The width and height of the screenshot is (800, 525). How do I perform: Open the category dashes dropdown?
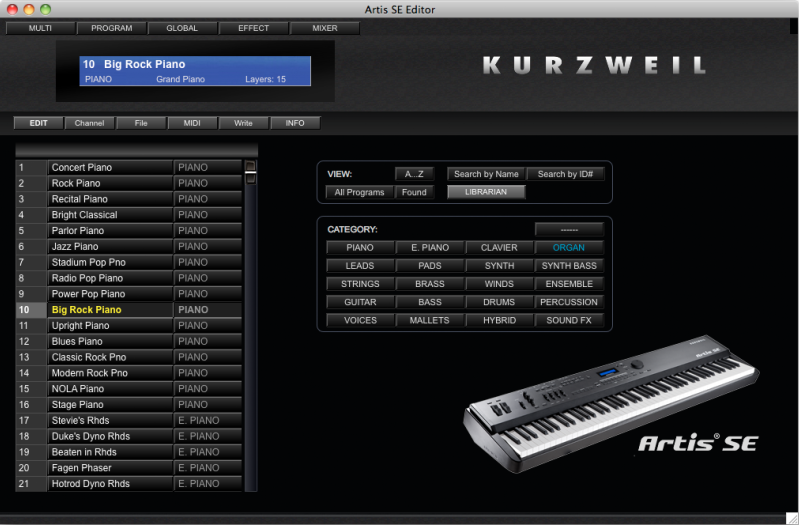569,229
